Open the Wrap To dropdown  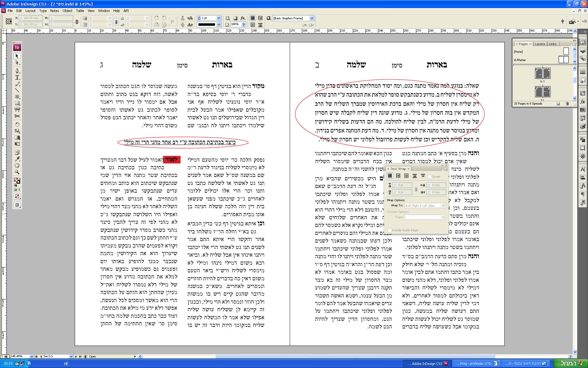click(443, 205)
